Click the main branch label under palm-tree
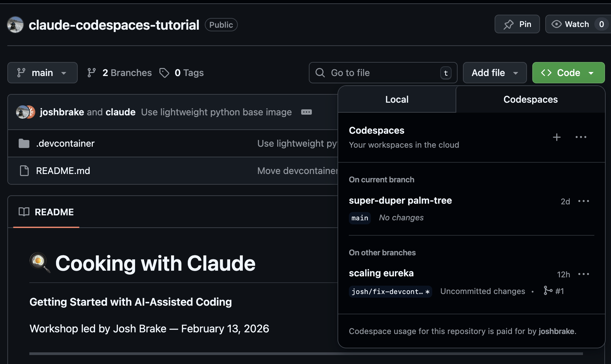The height and width of the screenshot is (364, 611). pyautogui.click(x=360, y=218)
